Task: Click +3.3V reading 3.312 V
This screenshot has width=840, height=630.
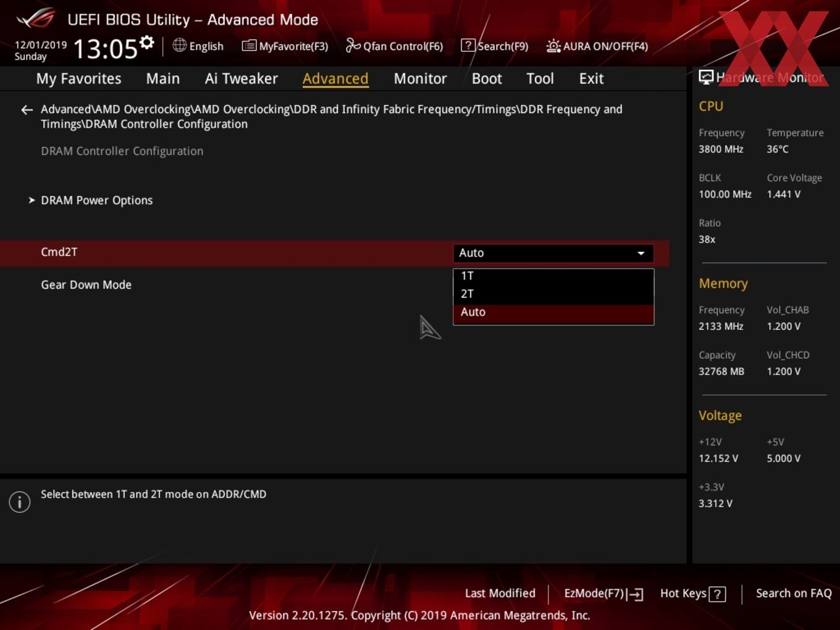Action: coord(715,504)
